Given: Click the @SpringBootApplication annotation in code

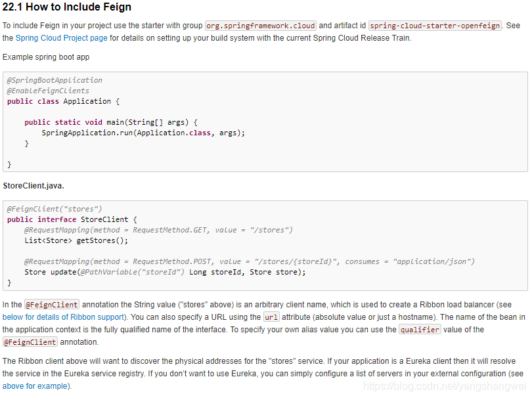Looking at the screenshot, I should click(x=55, y=80).
